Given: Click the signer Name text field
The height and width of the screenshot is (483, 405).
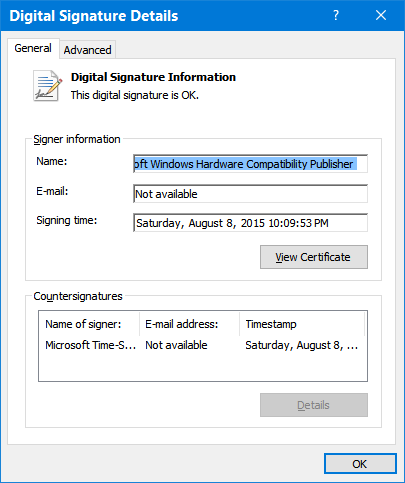Looking at the screenshot, I should (250, 164).
